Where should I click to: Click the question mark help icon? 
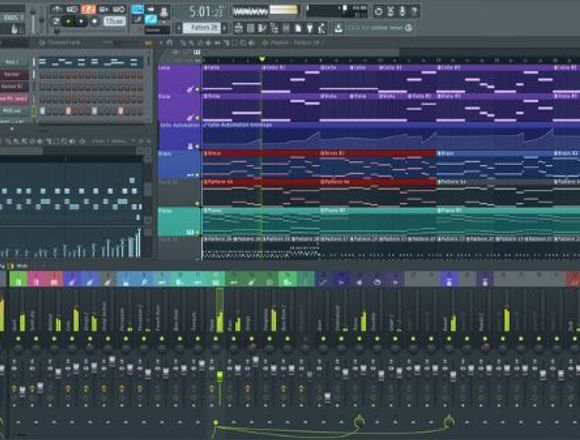click(x=415, y=11)
